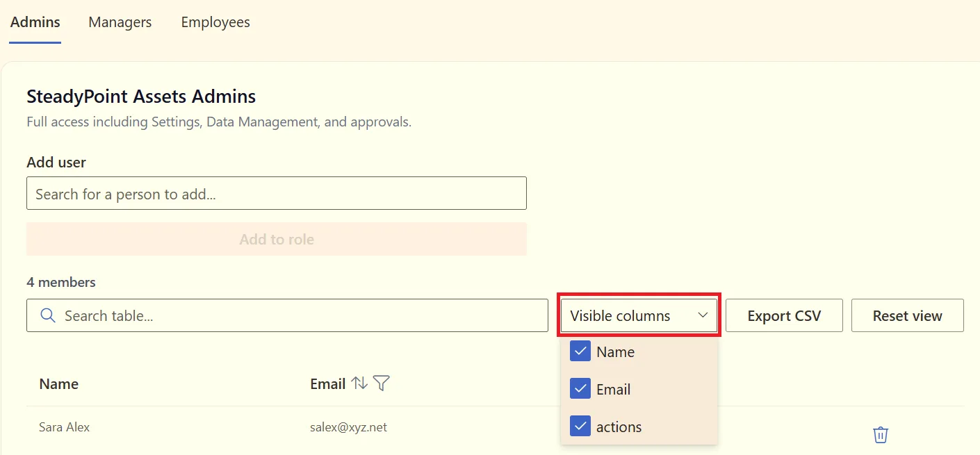Open the Managers tab

pos(120,22)
